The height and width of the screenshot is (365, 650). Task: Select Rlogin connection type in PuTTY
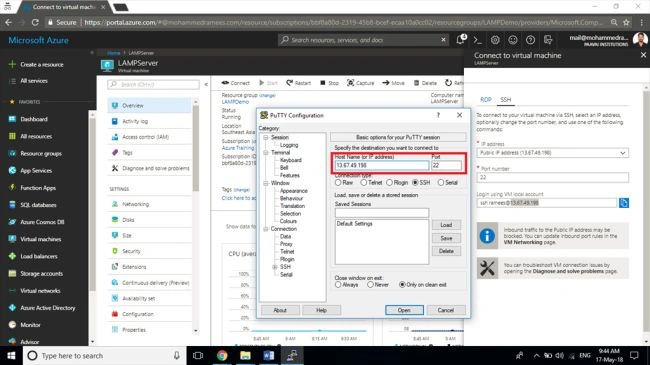[389, 182]
